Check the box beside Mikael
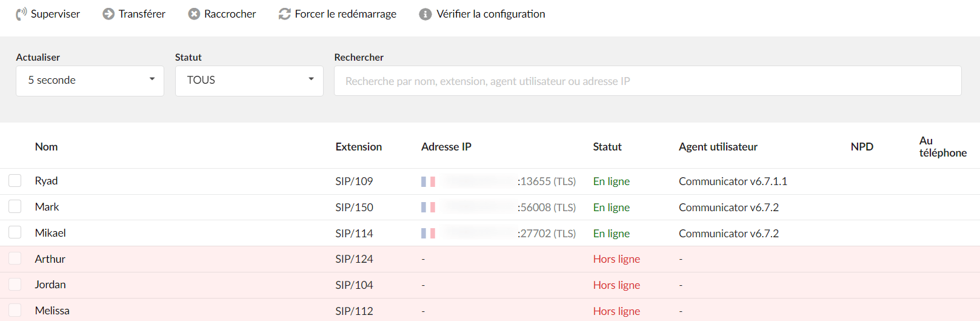980x321 pixels. (x=15, y=232)
